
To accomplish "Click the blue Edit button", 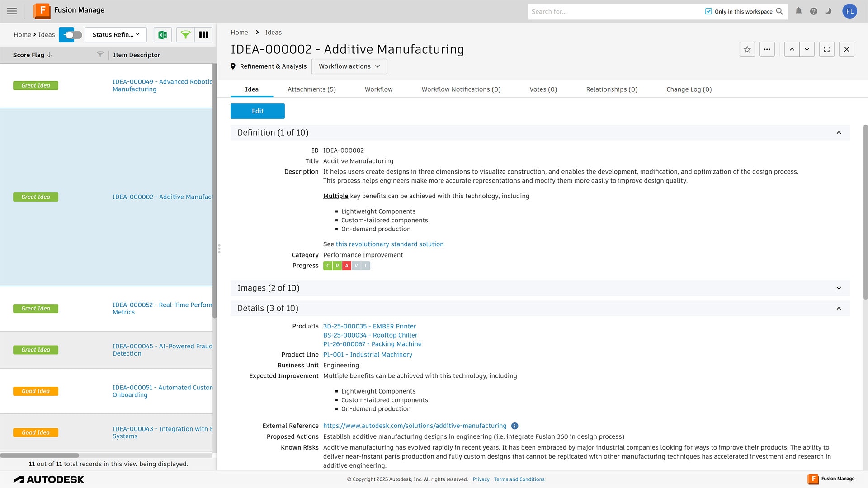I will [x=257, y=111].
